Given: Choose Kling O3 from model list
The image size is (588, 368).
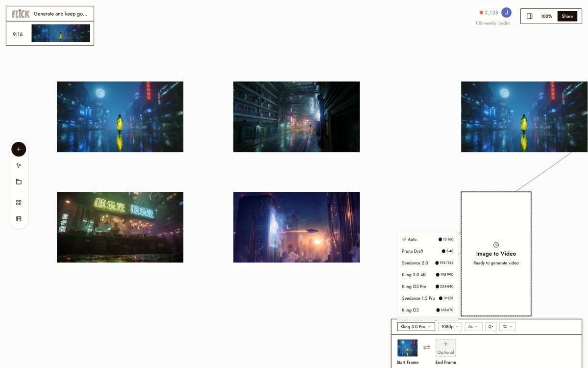Looking at the screenshot, I should pyautogui.click(x=428, y=310).
